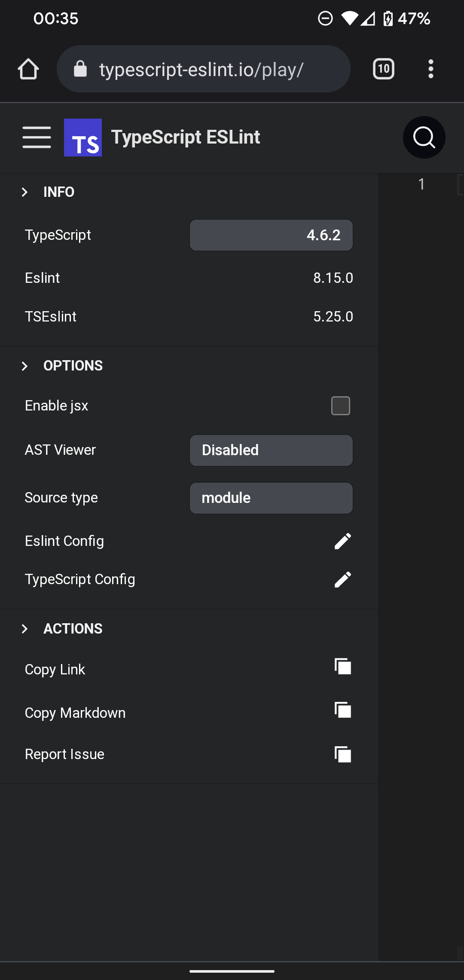Screen dimensions: 464x980
Task: Collapse the ACTIONS section chevron
Action: (x=24, y=629)
